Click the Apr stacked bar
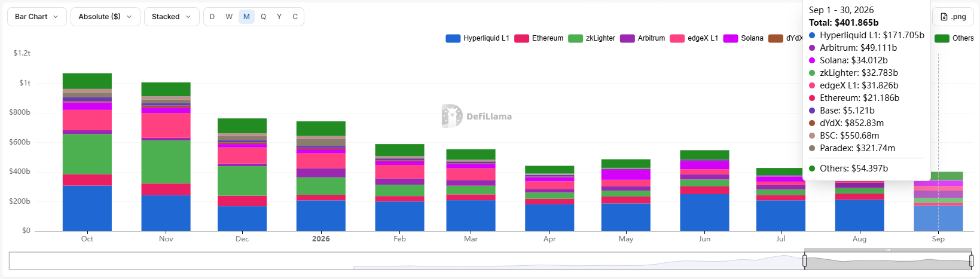 549,198
